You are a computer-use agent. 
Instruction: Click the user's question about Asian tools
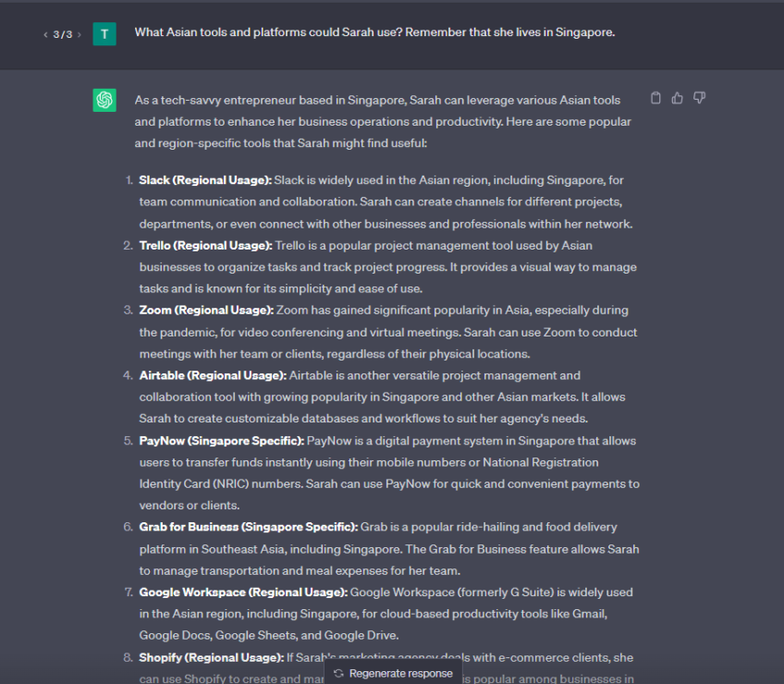click(375, 31)
